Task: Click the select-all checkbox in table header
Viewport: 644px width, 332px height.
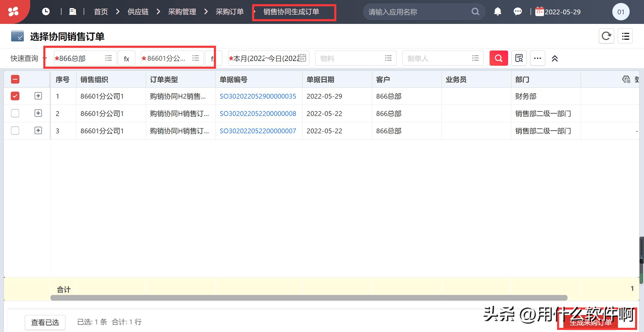Action: pos(15,79)
